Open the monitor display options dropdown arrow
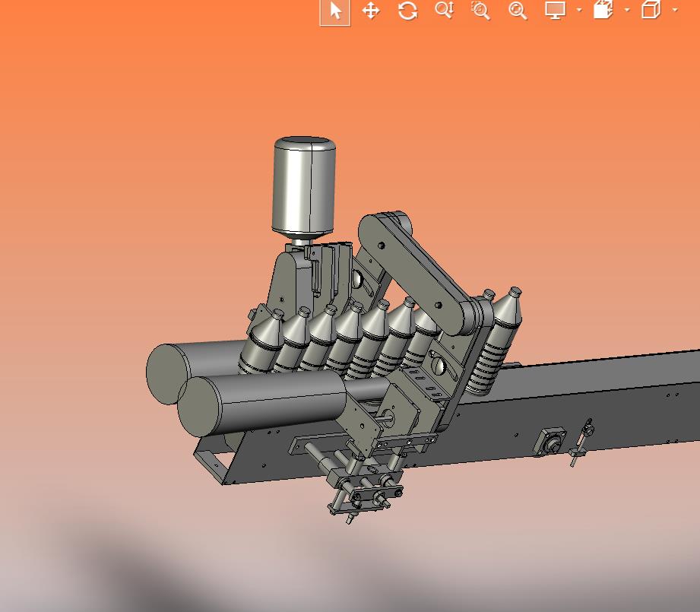Viewport: 700px width, 612px height. (579, 10)
